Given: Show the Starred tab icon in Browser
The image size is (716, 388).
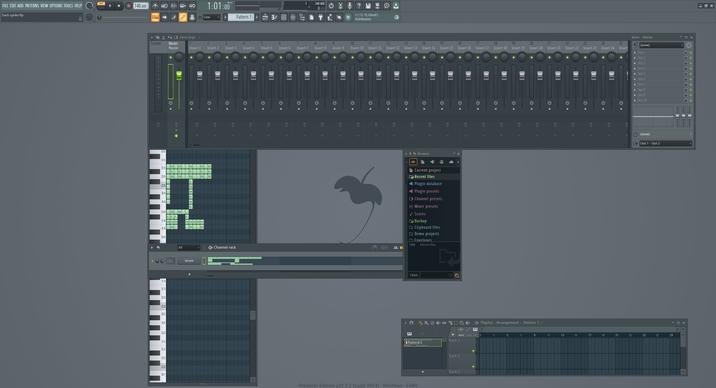Looking at the screenshot, I should [x=451, y=162].
